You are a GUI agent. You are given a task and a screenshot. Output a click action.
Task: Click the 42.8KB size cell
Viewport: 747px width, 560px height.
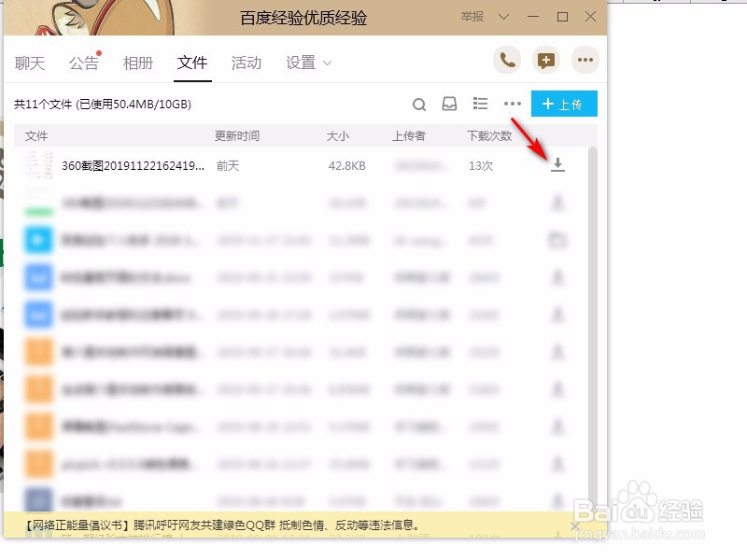tap(346, 166)
